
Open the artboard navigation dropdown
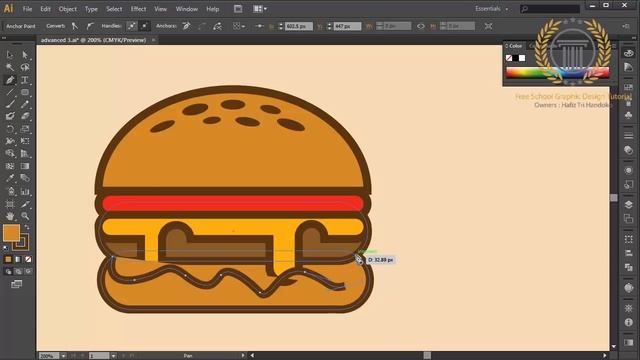[113, 356]
